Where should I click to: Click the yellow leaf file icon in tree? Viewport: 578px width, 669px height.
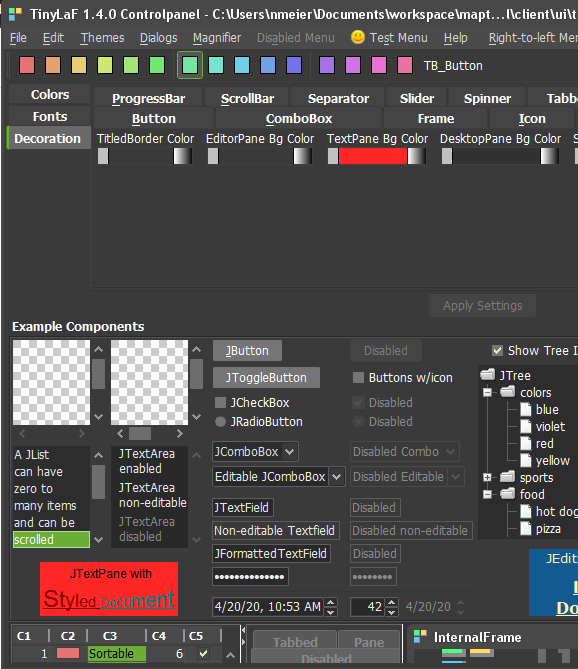[x=526, y=460]
